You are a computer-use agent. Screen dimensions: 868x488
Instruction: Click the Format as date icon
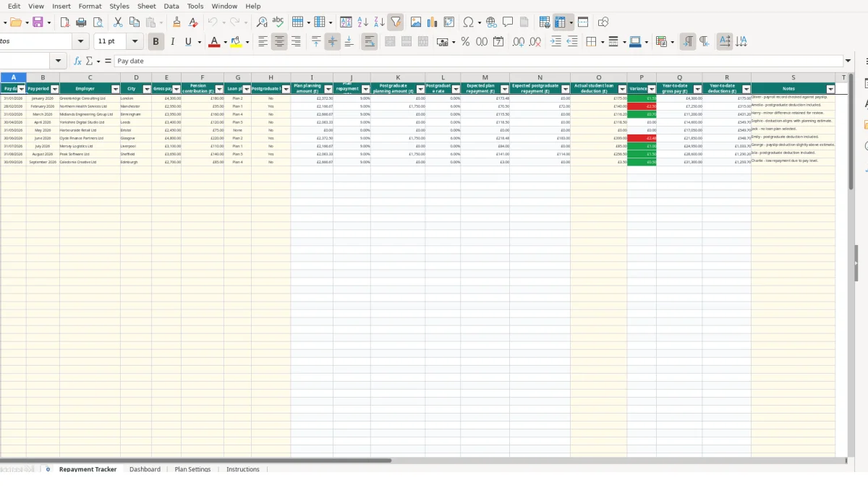point(498,42)
